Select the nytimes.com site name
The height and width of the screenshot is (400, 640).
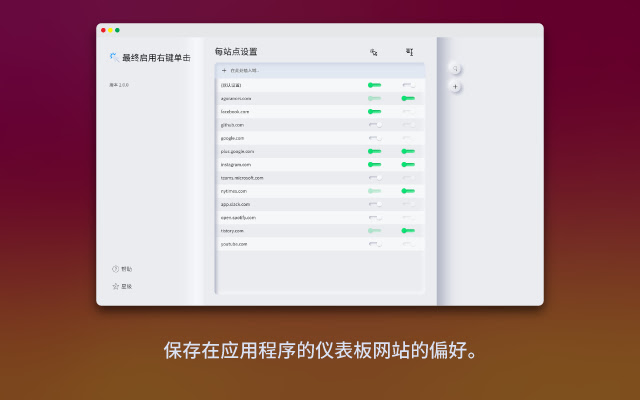(x=234, y=191)
